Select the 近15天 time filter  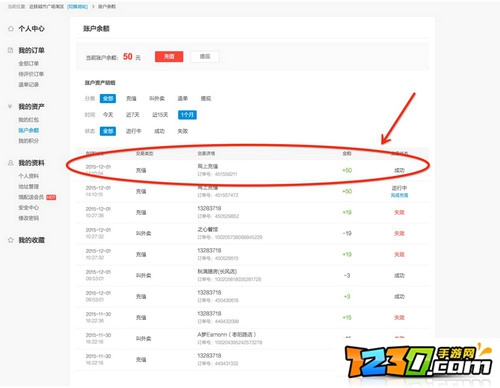tap(160, 115)
